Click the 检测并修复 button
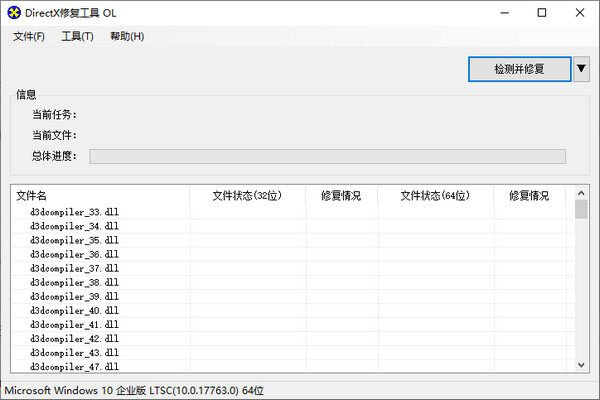 [520, 69]
